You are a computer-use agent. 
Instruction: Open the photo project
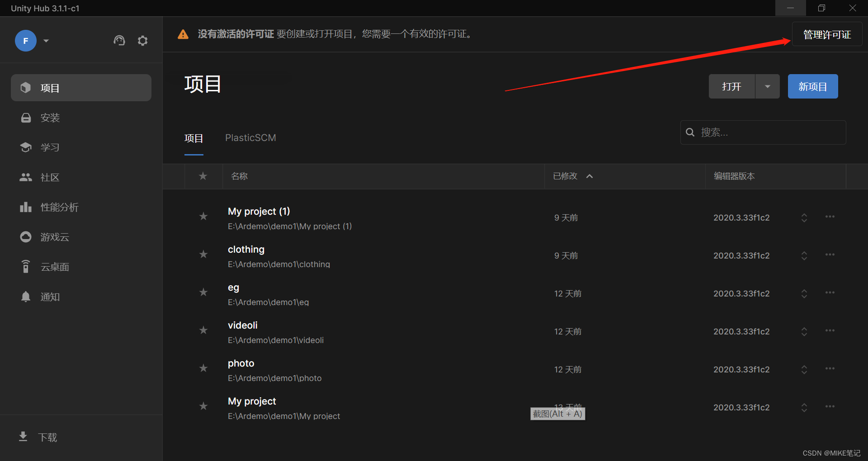(x=241, y=363)
